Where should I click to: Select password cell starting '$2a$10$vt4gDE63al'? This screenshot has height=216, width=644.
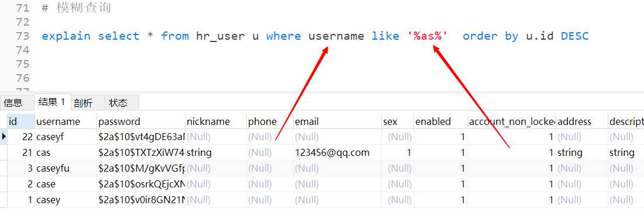(x=141, y=137)
